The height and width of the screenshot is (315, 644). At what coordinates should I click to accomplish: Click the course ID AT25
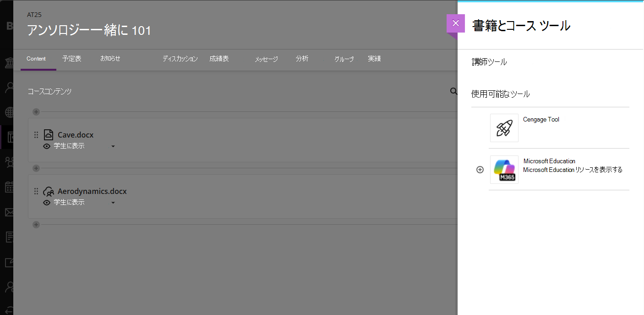(34, 15)
